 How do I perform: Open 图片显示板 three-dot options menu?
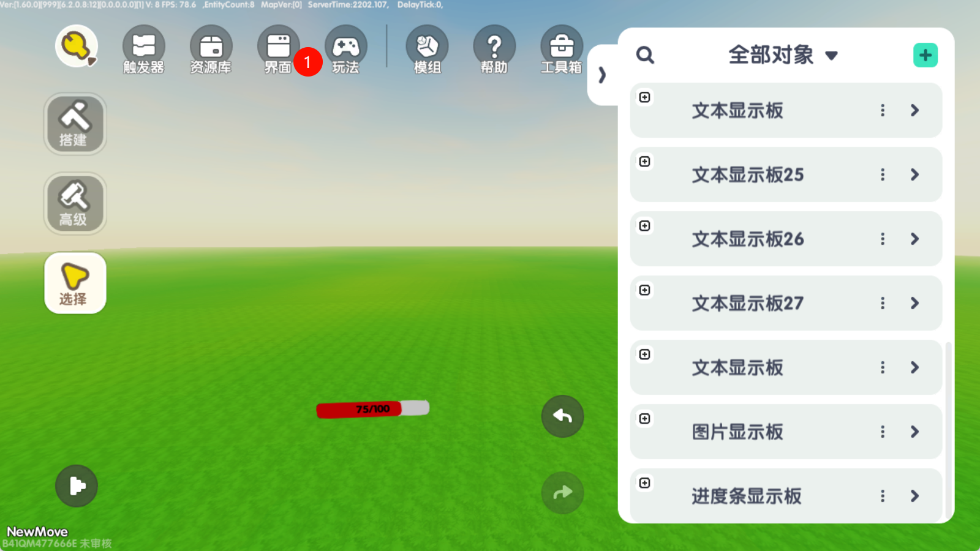[x=883, y=432]
